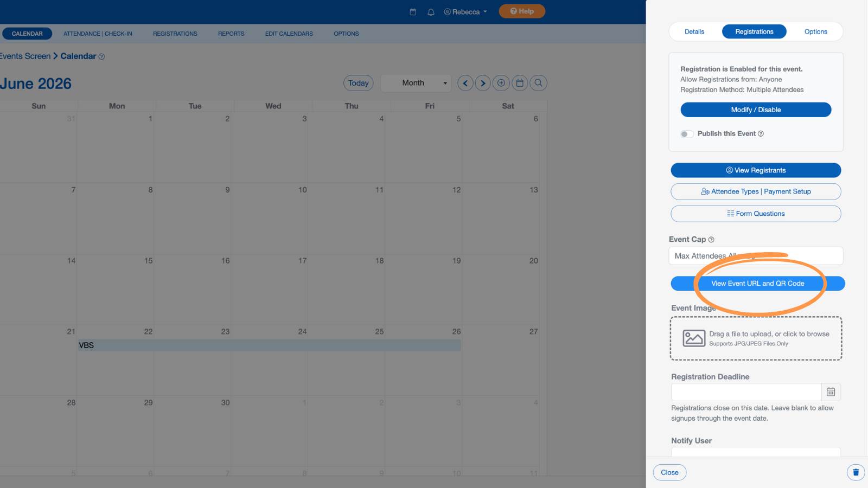868x488 pixels.
Task: Click the Close button in panel
Action: 669,473
